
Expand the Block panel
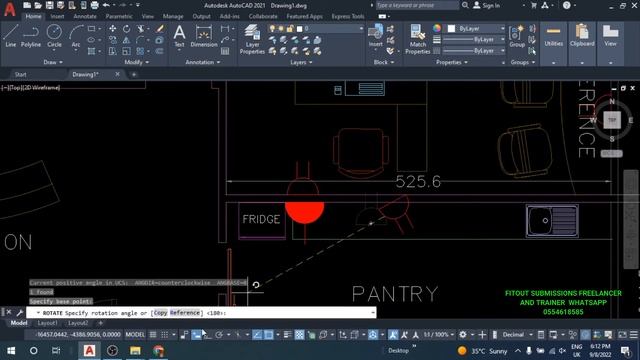point(384,62)
